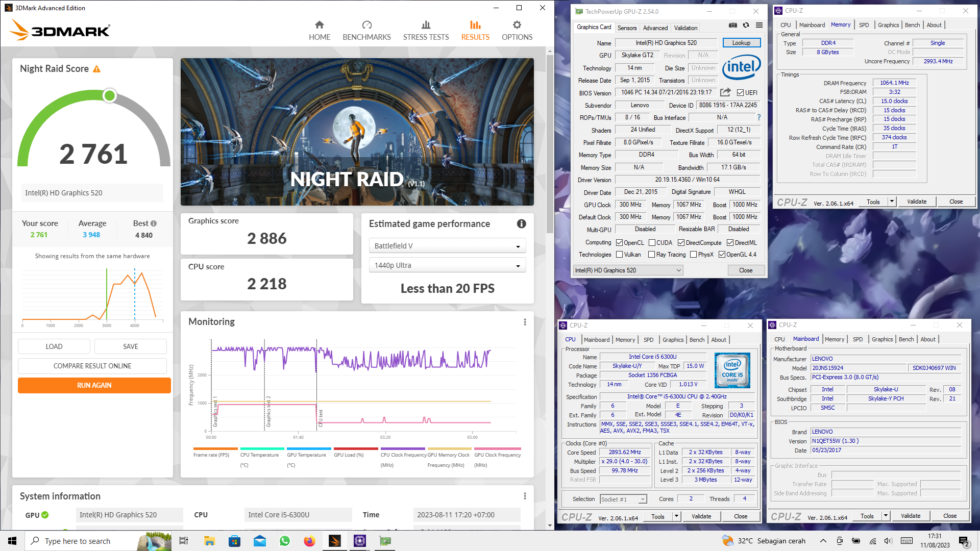The image size is (980, 551).
Task: Open Mail app from taskbar
Action: 260,541
